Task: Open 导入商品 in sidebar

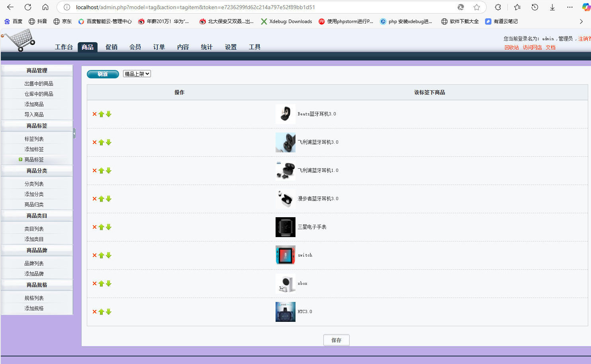Action: [34, 115]
